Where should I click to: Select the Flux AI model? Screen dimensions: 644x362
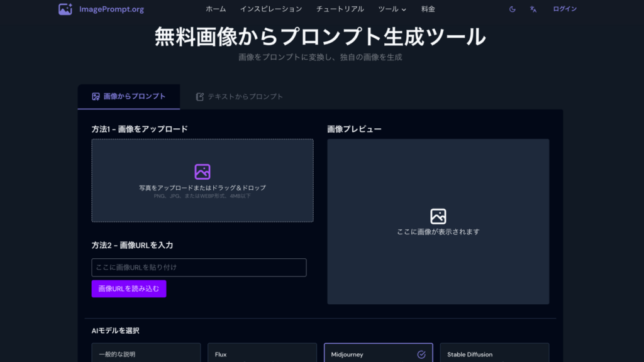coord(262,354)
